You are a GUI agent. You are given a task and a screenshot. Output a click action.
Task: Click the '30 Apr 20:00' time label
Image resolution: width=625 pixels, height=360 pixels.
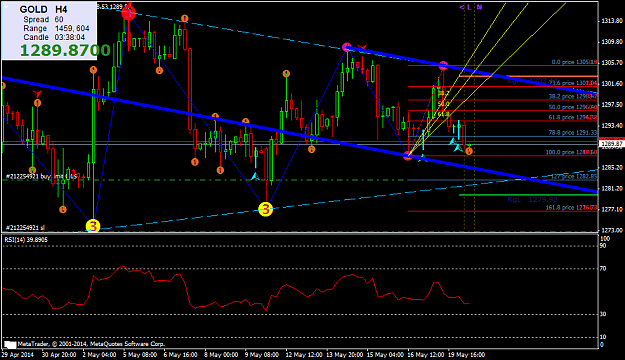tap(59, 354)
